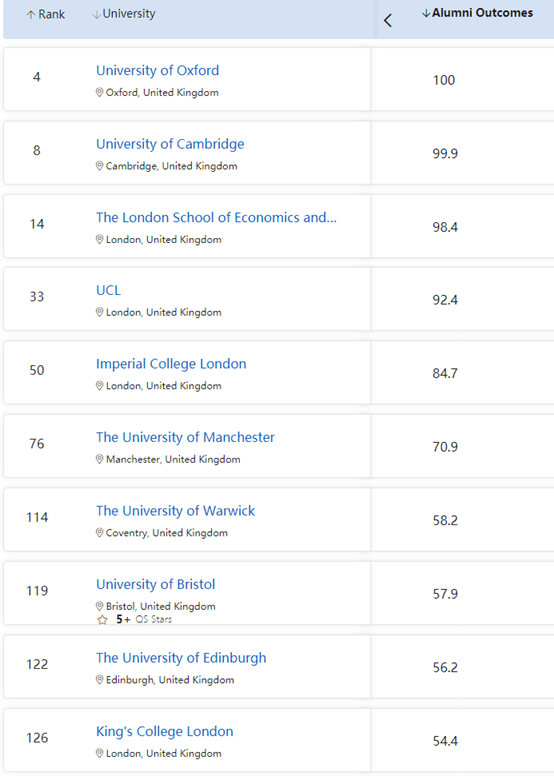The image size is (554, 776).
Task: Visit the Imperial College London link
Action: [171, 364]
